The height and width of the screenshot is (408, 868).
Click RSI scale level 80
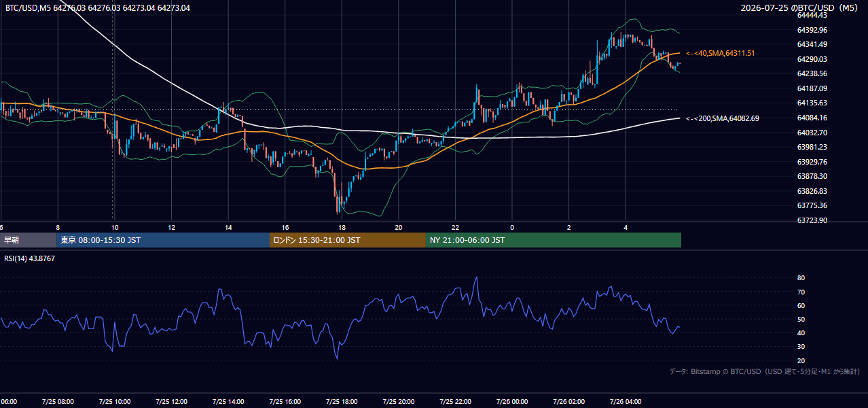point(801,278)
